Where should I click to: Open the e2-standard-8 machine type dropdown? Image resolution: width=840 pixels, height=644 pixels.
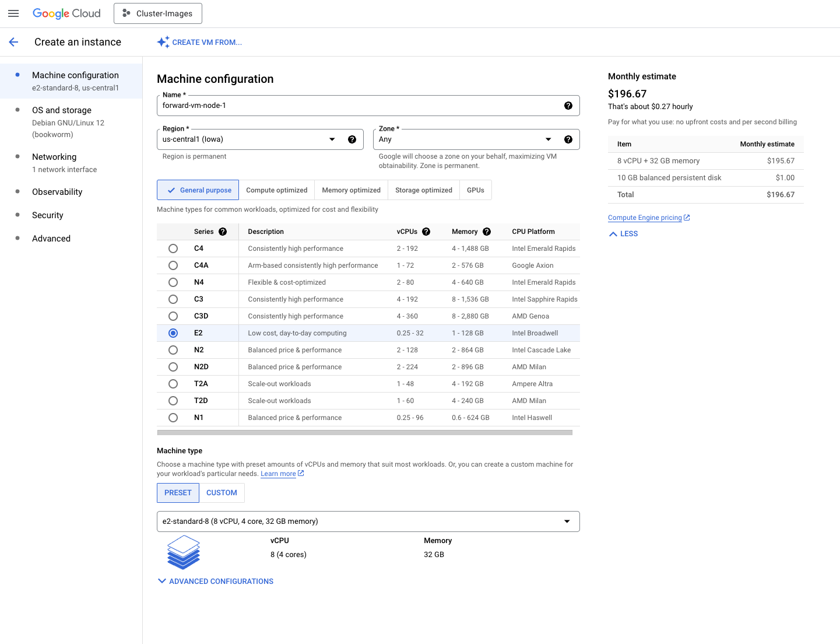pos(368,521)
